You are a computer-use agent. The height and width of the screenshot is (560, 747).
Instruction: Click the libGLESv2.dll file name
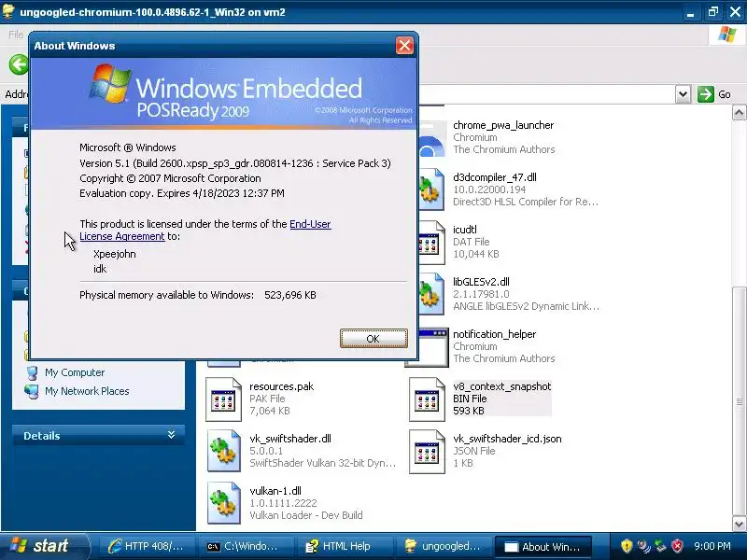click(x=481, y=282)
